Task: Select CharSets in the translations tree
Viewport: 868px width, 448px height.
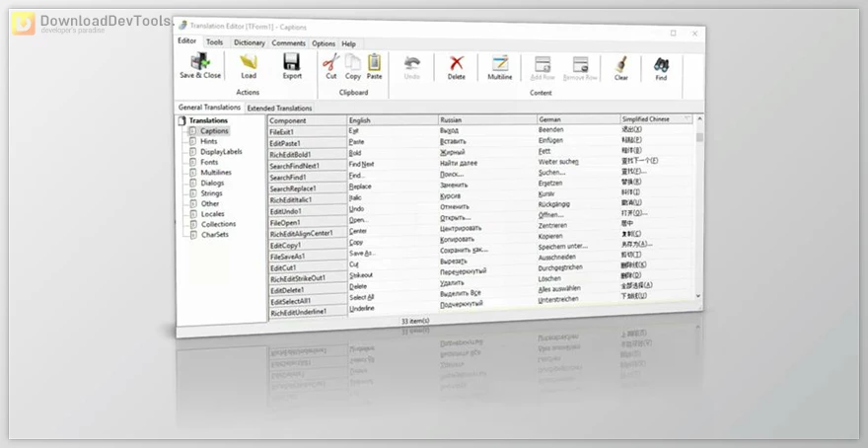Action: pyautogui.click(x=215, y=235)
